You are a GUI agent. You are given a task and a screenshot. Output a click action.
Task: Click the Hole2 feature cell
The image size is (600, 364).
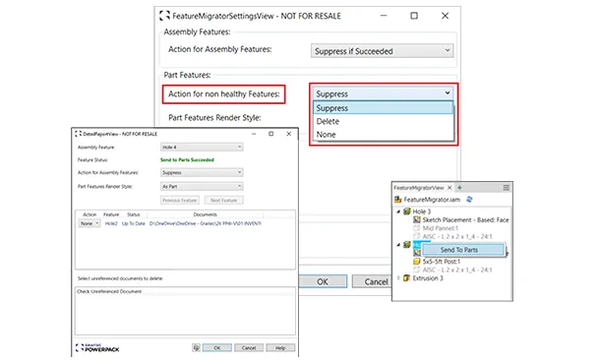pyautogui.click(x=111, y=223)
